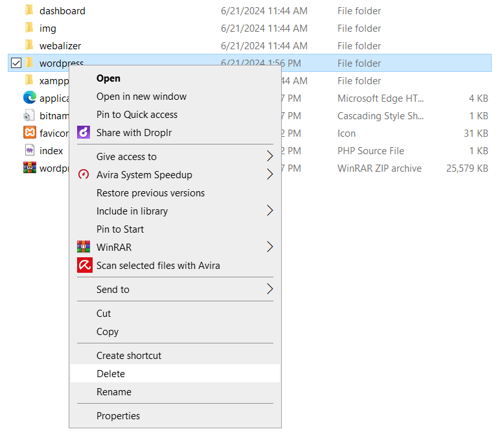Screen dimensions: 504x440
Task: Click the Microsoft Edge HTML file icon
Action: coord(30,97)
